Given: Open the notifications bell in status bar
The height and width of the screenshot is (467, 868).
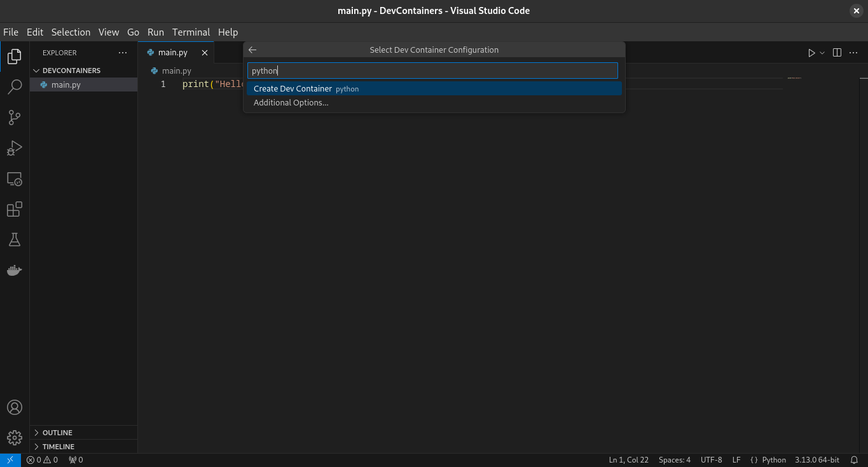Looking at the screenshot, I should (854, 460).
